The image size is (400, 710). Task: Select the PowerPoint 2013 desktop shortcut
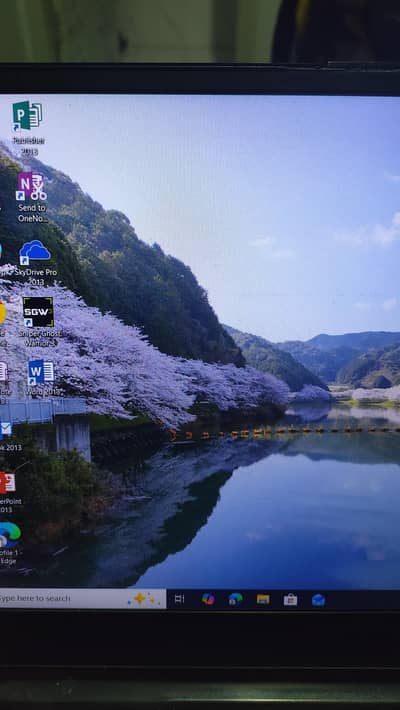point(8,491)
